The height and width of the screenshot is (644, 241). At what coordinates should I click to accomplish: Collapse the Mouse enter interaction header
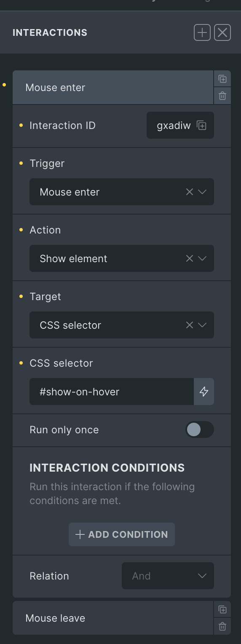pyautogui.click(x=113, y=87)
